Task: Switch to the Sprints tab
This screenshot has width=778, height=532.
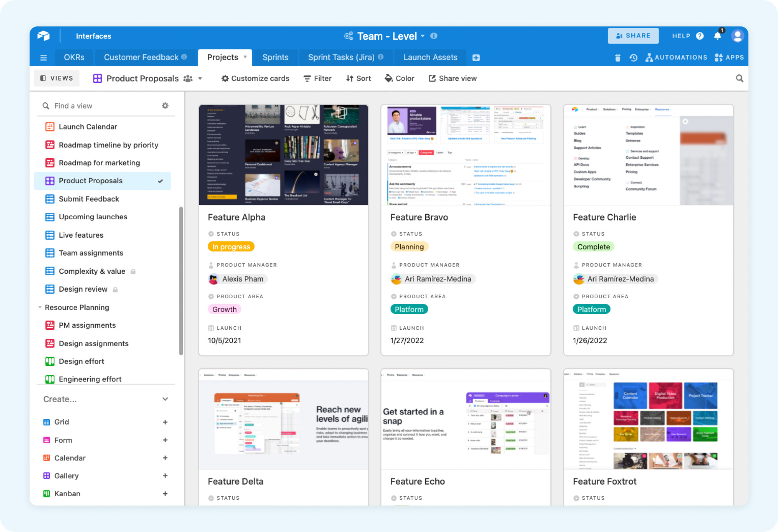Action: [275, 58]
